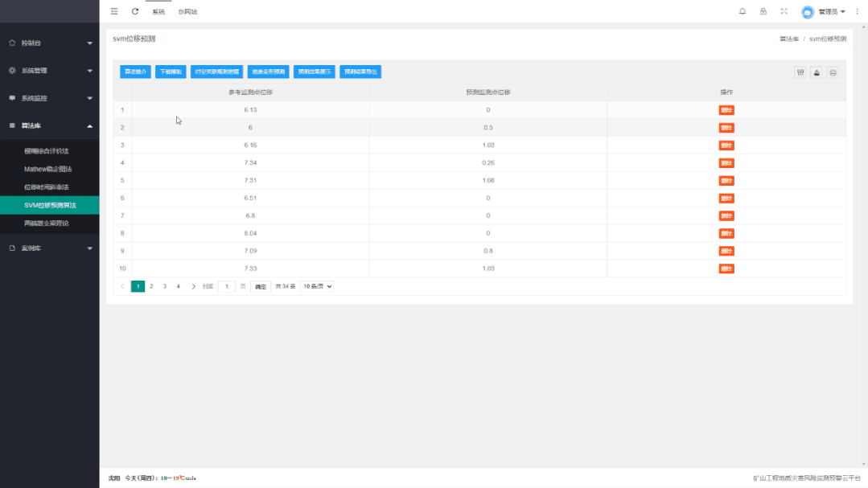Viewport: 868px width, 488px height.
Task: Open the table column filter icon
Action: pyautogui.click(x=800, y=72)
